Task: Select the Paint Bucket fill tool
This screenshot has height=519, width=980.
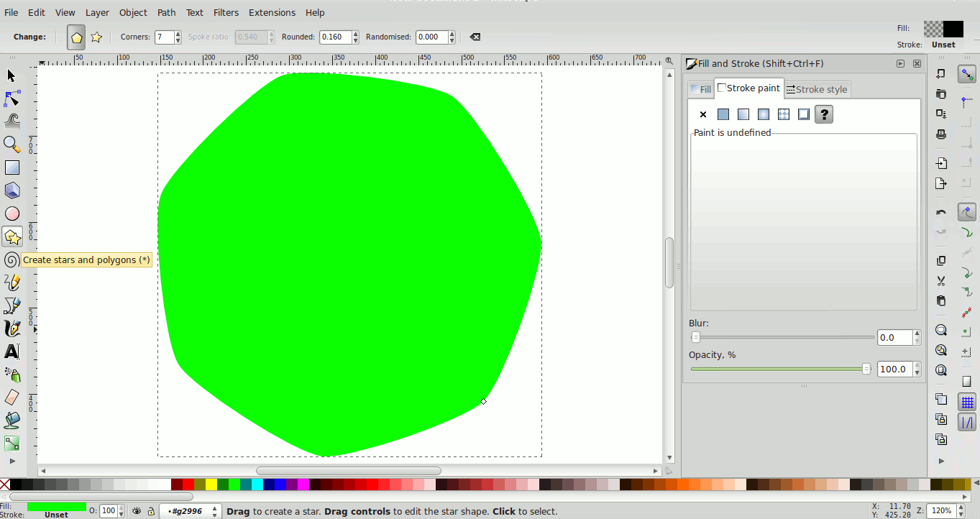Action: coord(12,421)
